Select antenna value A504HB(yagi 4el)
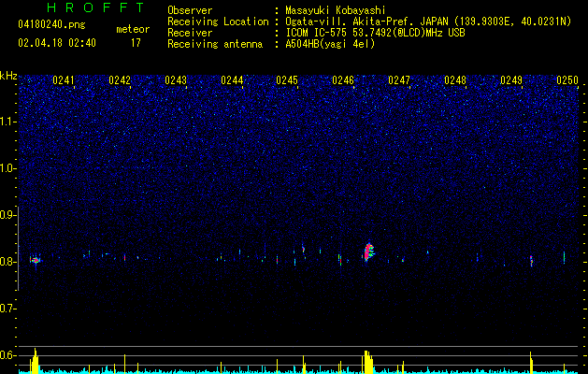The image size is (588, 374). click(330, 44)
